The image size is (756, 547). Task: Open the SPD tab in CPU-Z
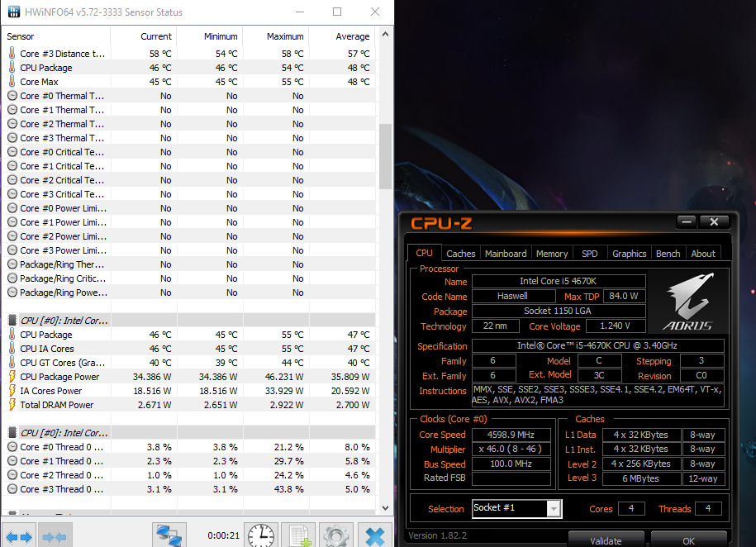[589, 254]
